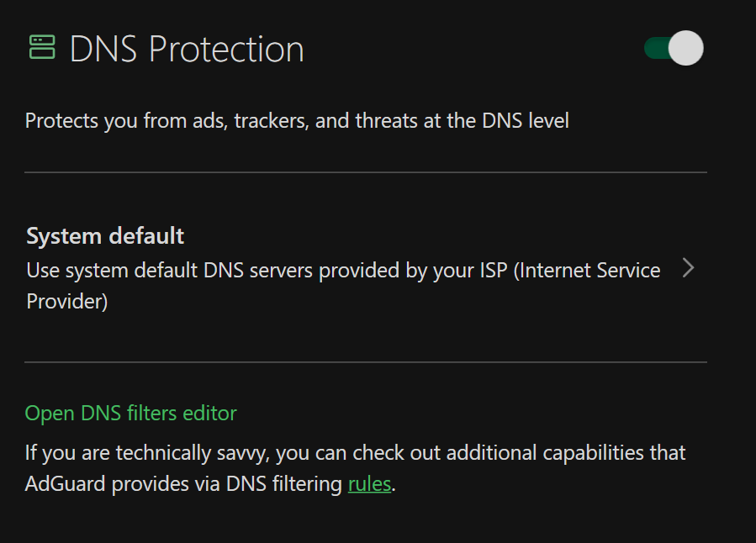
Task: Click the divider line above System default
Action: pos(365,172)
